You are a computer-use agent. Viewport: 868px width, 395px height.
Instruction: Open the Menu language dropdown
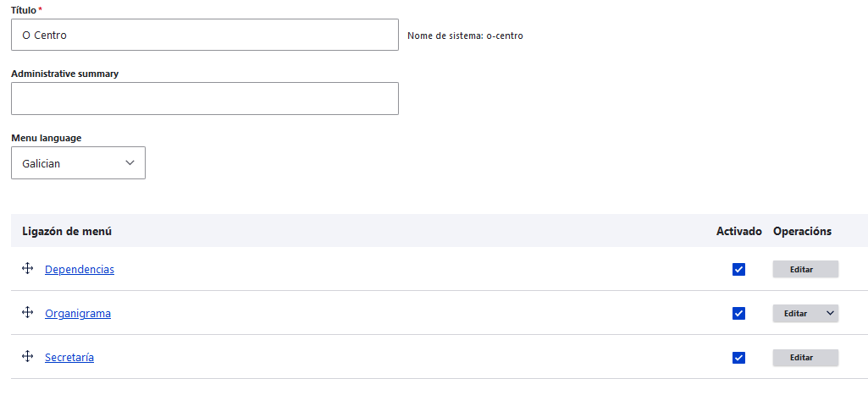pos(78,163)
